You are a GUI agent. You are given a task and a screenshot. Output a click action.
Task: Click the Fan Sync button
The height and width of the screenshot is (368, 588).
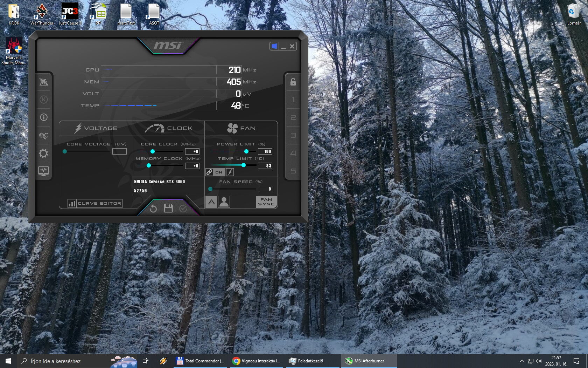coord(266,202)
